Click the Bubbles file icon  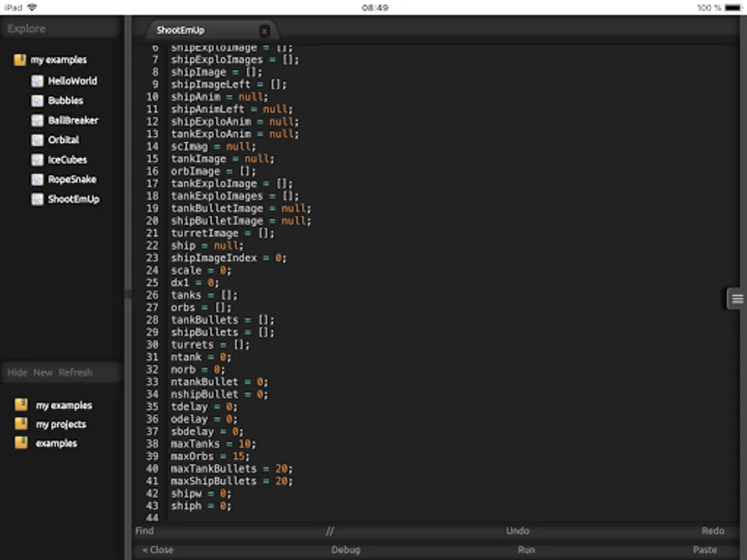click(x=37, y=100)
